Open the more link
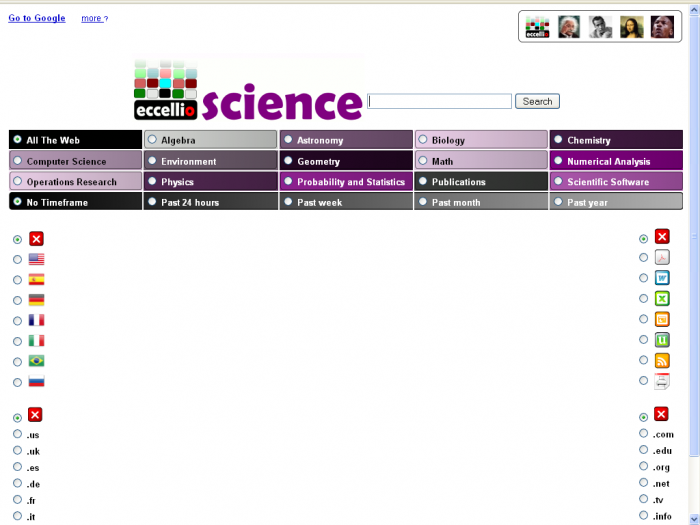Viewport: 700px width, 525px height. click(x=94, y=18)
